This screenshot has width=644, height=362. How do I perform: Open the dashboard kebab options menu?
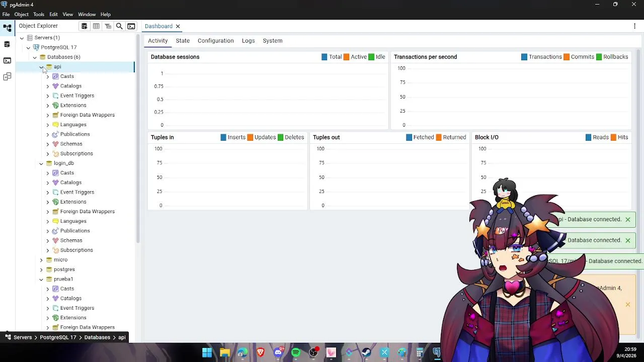(x=634, y=26)
